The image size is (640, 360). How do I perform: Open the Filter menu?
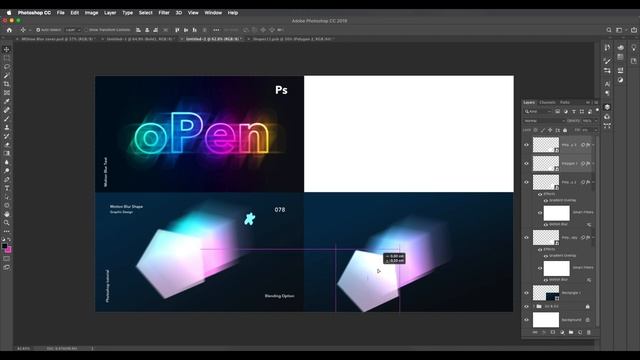(x=164, y=13)
